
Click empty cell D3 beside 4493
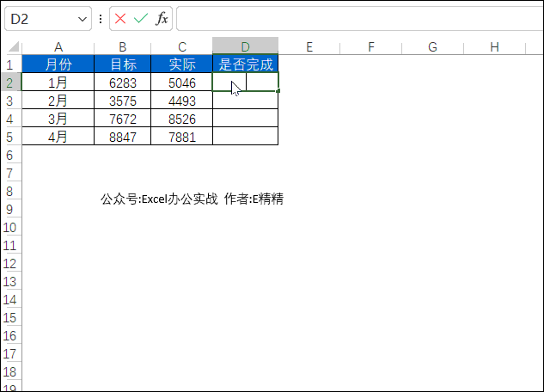tap(245, 101)
